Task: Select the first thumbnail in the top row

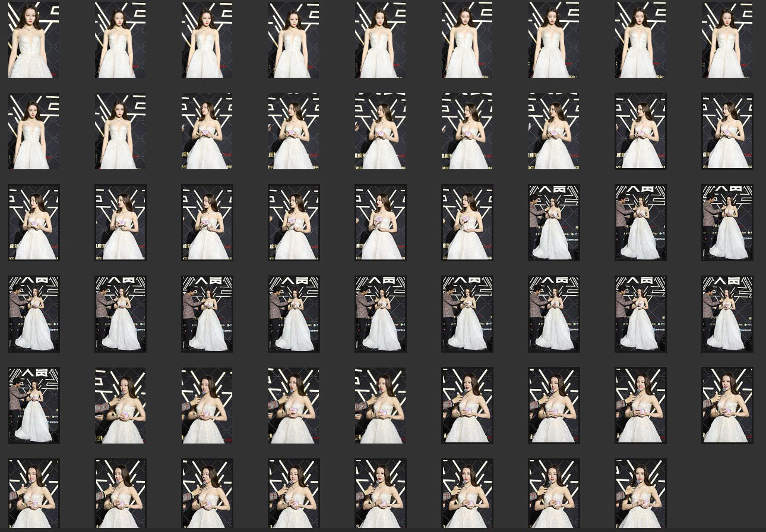Action: [x=33, y=40]
